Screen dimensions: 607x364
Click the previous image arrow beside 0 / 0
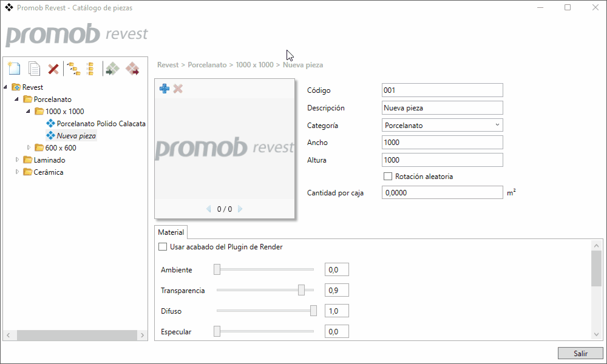209,209
